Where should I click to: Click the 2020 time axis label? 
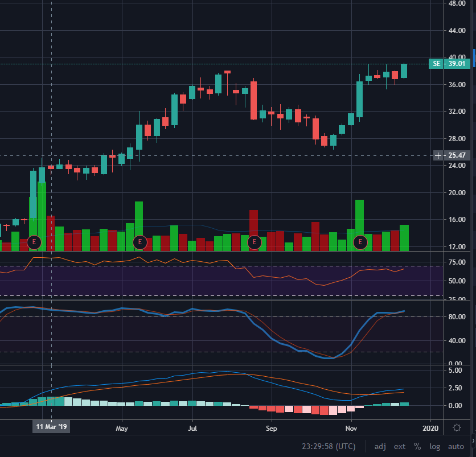coord(430,429)
